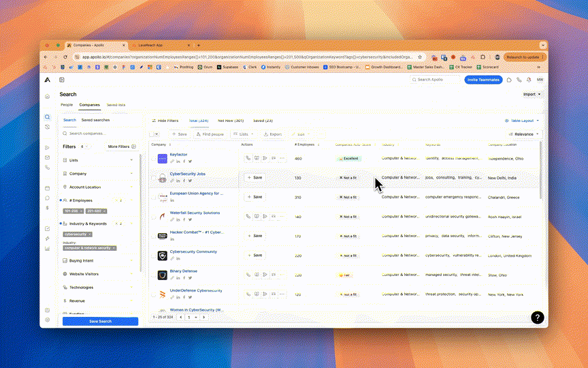
Task: Expand the Revenue filter
Action: (x=99, y=301)
